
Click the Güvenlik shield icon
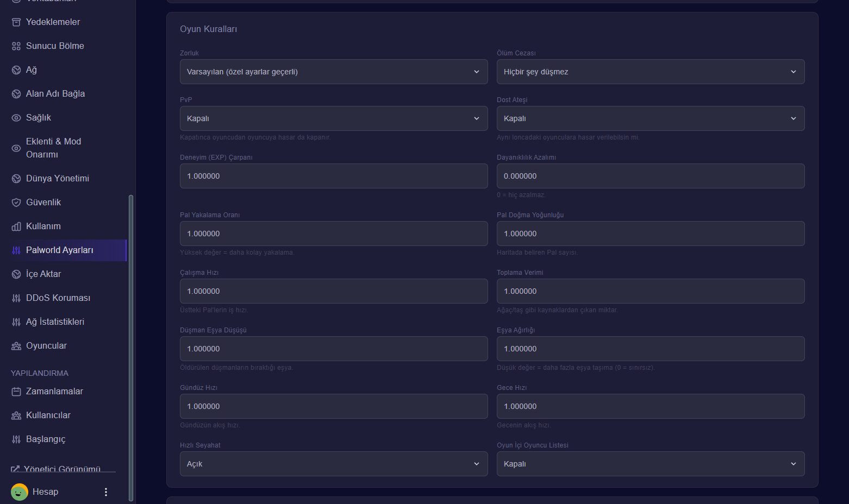tap(16, 203)
